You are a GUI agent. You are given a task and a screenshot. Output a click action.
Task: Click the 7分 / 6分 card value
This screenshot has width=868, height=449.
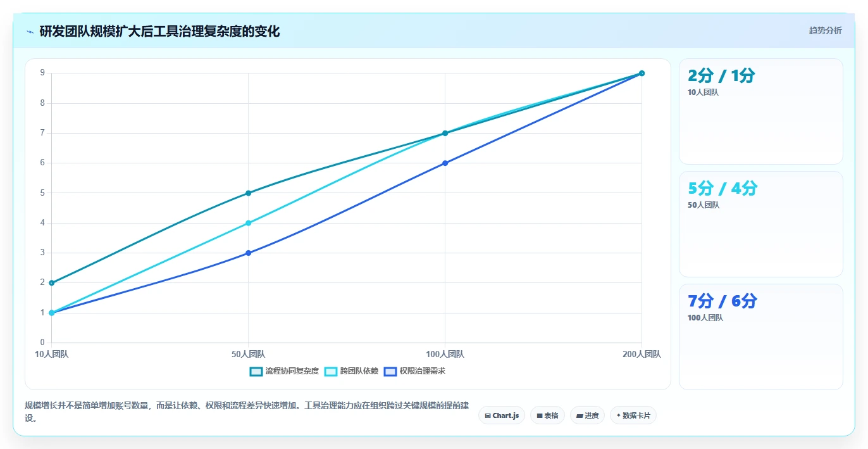click(722, 301)
